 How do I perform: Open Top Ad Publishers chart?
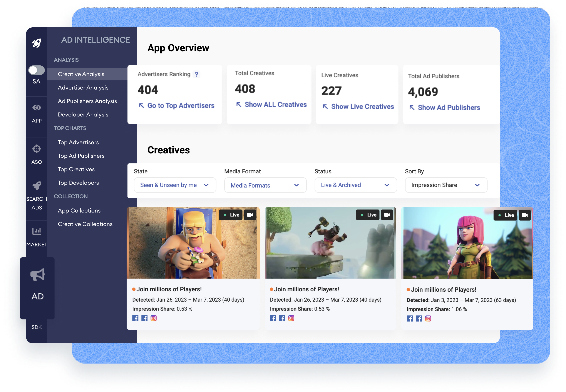click(x=81, y=156)
